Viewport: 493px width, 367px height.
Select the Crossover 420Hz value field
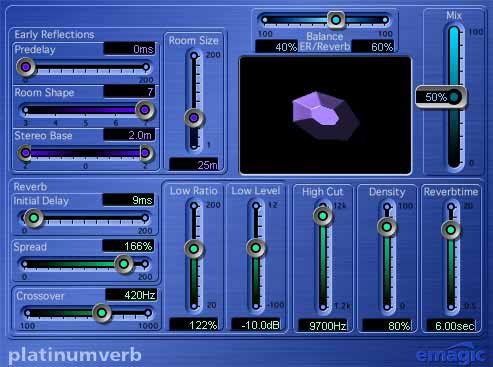[131, 295]
